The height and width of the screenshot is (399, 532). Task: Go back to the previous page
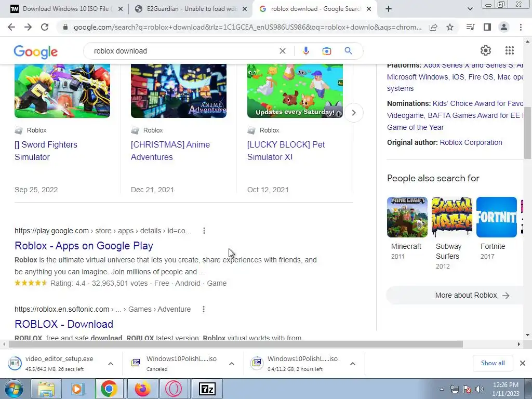point(11,27)
